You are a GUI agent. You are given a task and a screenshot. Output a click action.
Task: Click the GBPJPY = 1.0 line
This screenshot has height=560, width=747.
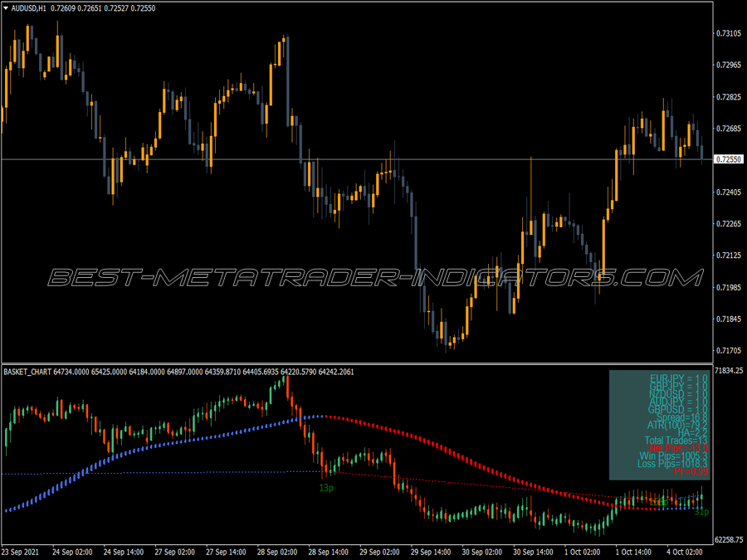coord(679,387)
